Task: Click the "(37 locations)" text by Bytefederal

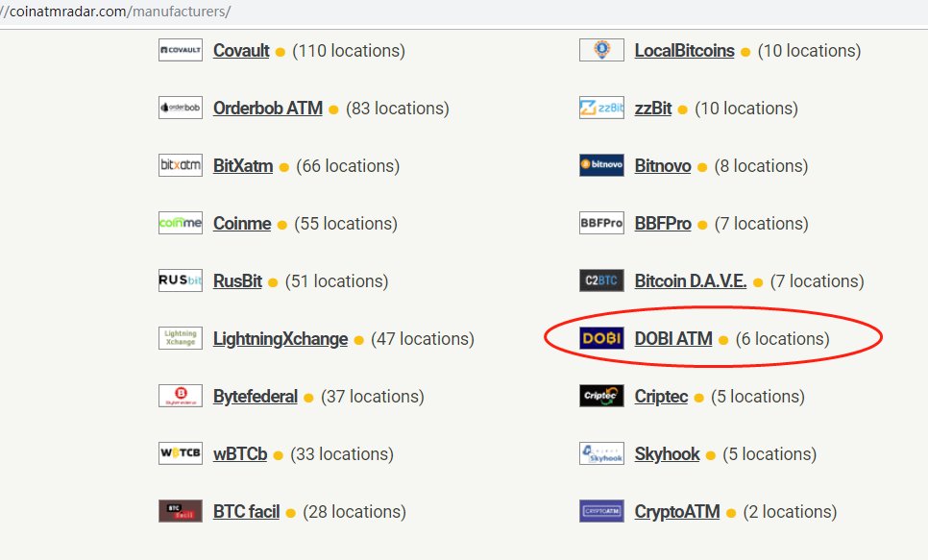Action: pyautogui.click(x=373, y=397)
